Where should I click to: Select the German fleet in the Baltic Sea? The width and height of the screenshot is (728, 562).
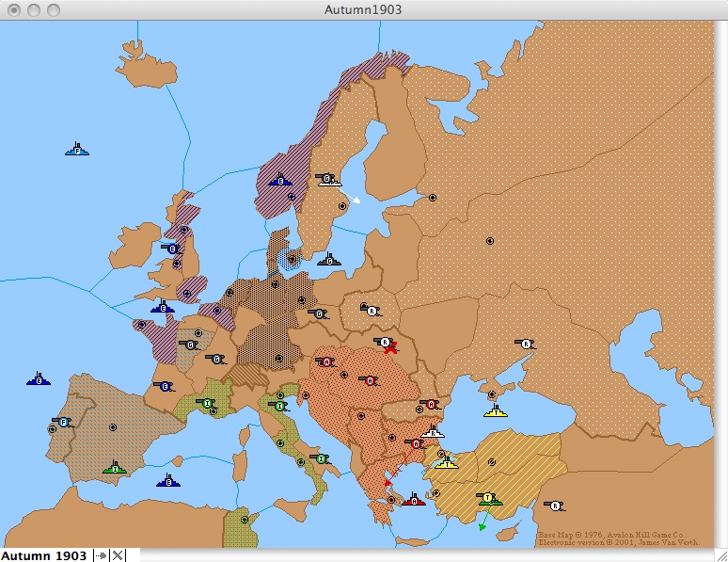click(329, 260)
